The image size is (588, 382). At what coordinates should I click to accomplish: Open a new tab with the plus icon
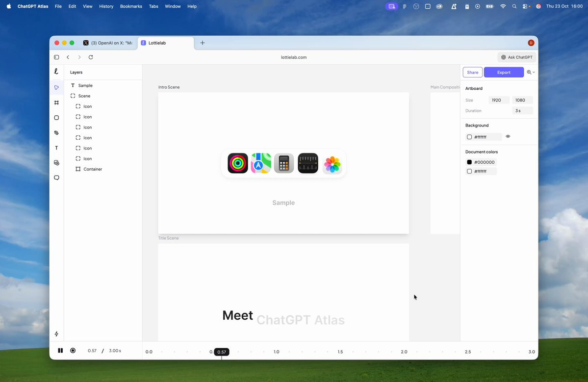[203, 43]
